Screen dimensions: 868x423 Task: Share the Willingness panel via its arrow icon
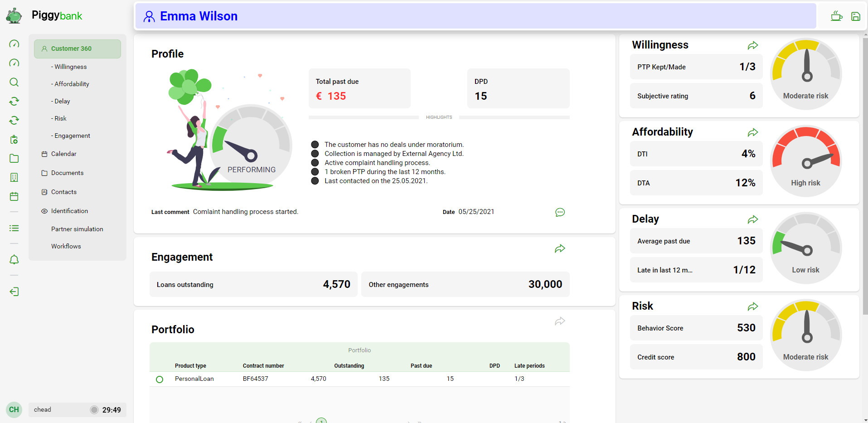753,45
